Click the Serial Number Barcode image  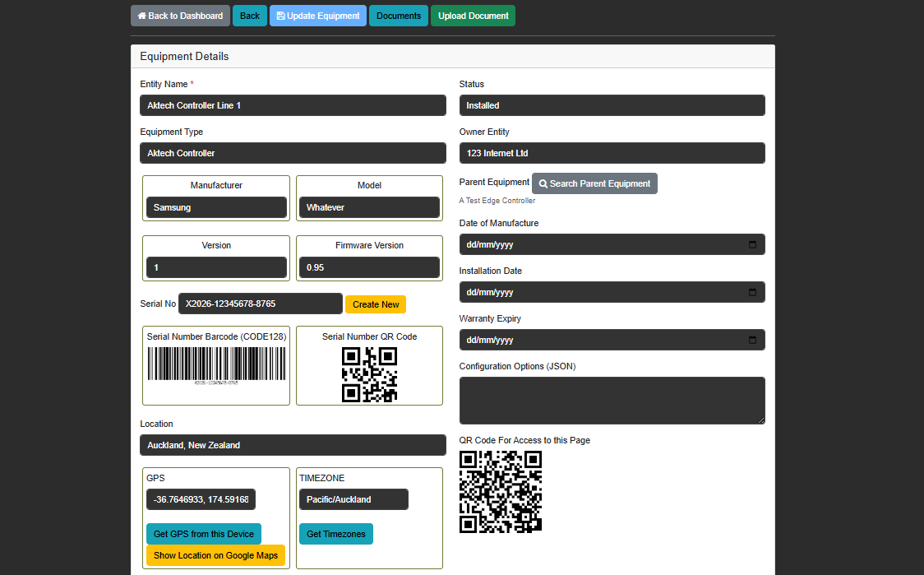click(x=216, y=364)
